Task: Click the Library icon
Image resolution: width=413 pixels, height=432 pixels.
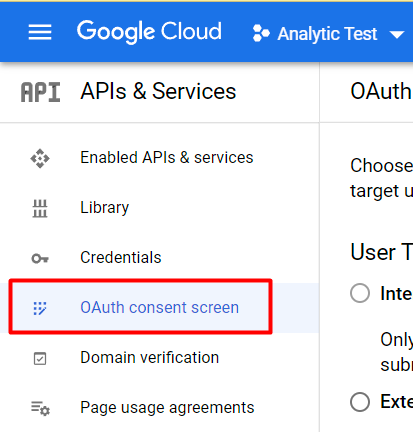Action: (x=40, y=208)
